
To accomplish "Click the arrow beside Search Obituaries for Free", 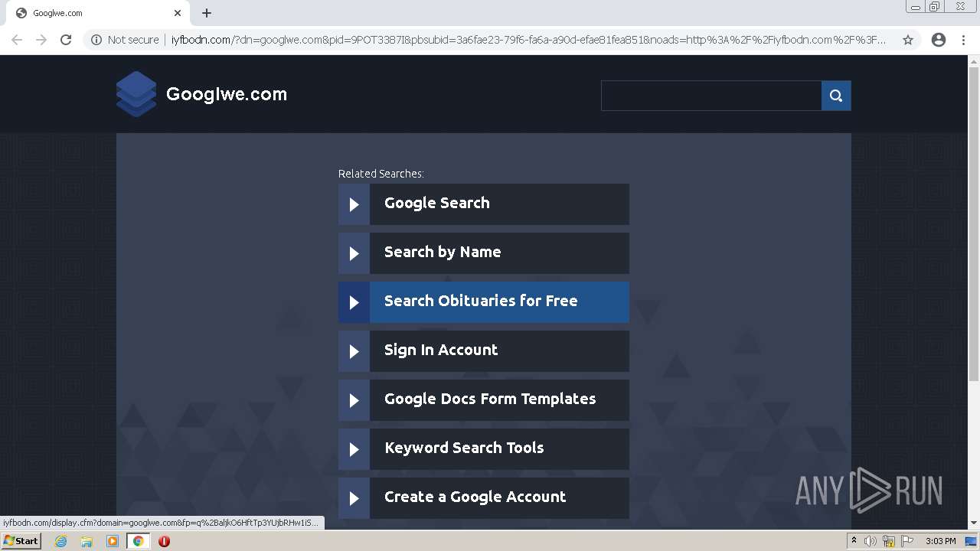I will pos(354,302).
